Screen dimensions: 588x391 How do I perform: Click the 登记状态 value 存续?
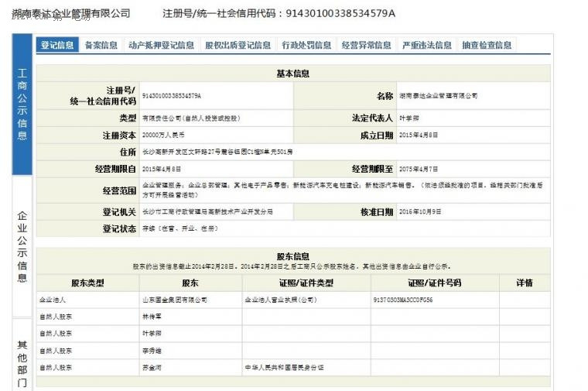click(x=180, y=228)
